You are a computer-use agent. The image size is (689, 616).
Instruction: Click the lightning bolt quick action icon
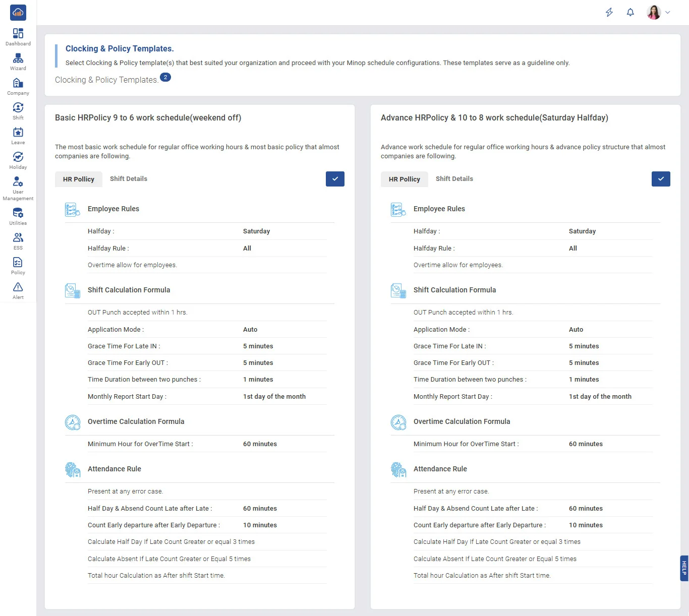[x=609, y=13]
